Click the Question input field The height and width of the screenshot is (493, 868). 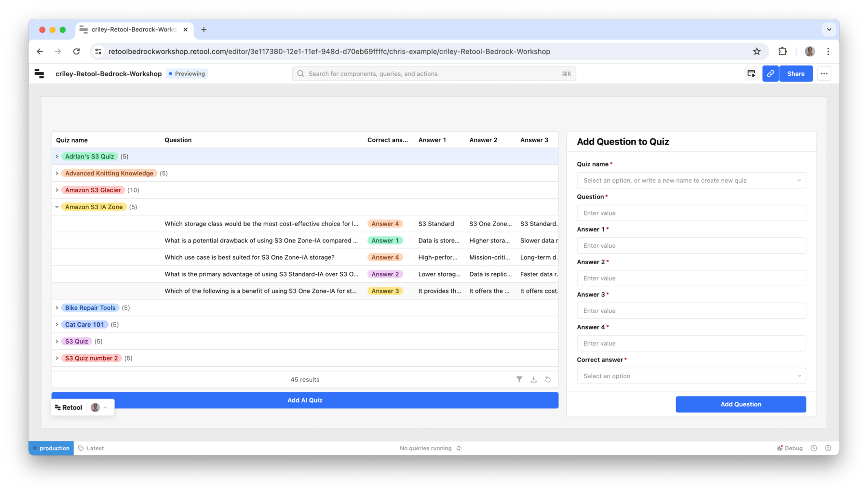tap(691, 213)
